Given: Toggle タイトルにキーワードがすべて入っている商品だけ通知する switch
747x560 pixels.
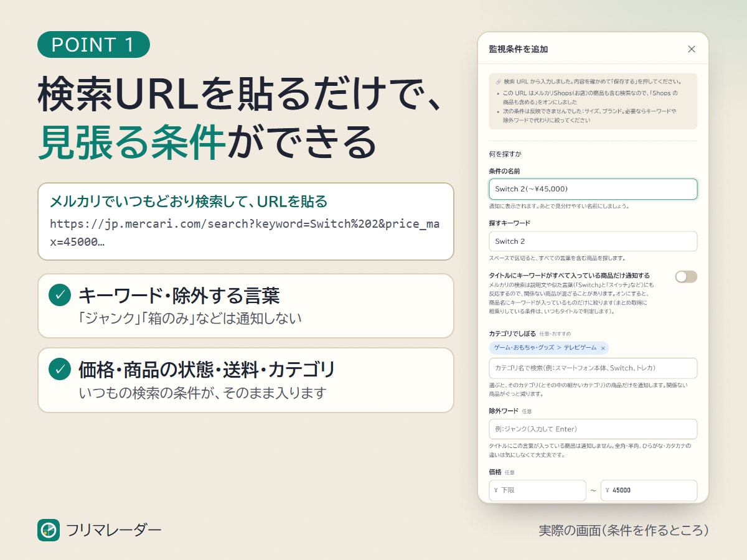Looking at the screenshot, I should [686, 277].
